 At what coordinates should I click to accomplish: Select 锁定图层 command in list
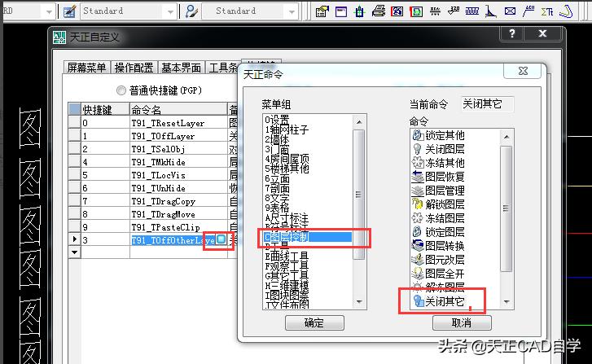(x=438, y=232)
